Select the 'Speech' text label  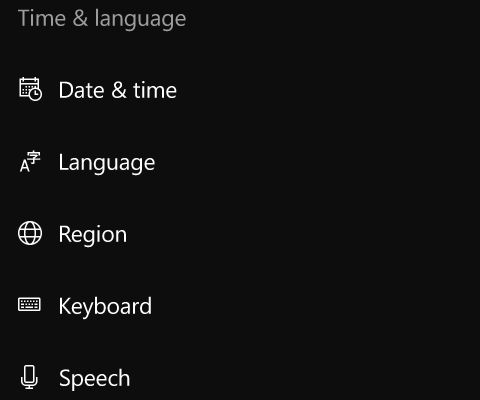[95, 379]
